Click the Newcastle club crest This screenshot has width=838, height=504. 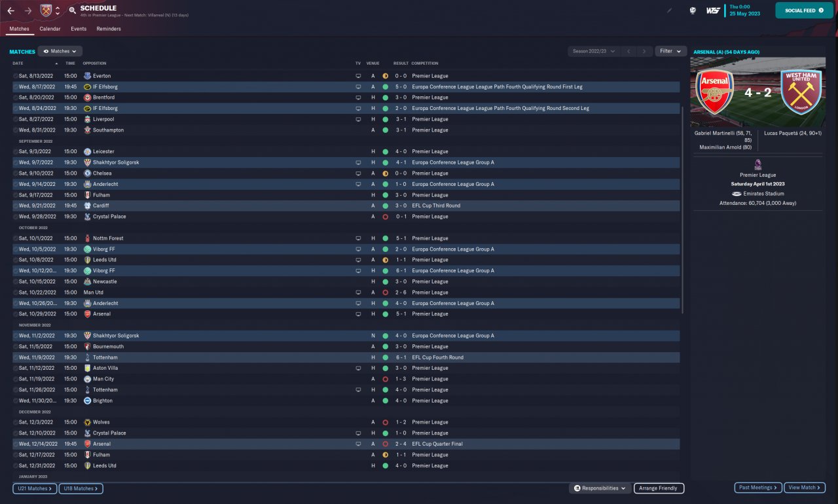click(x=87, y=281)
